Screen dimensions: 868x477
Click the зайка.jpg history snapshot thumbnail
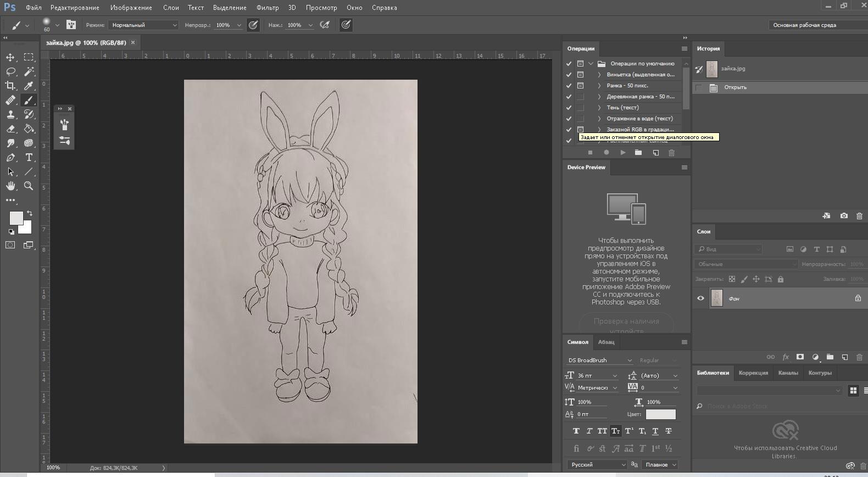coord(712,69)
